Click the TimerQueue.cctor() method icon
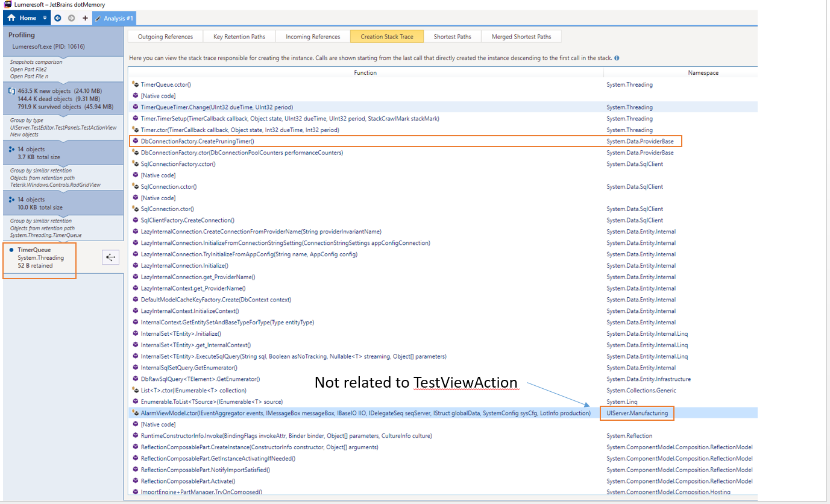Image resolution: width=830 pixels, height=504 pixels. (x=136, y=84)
